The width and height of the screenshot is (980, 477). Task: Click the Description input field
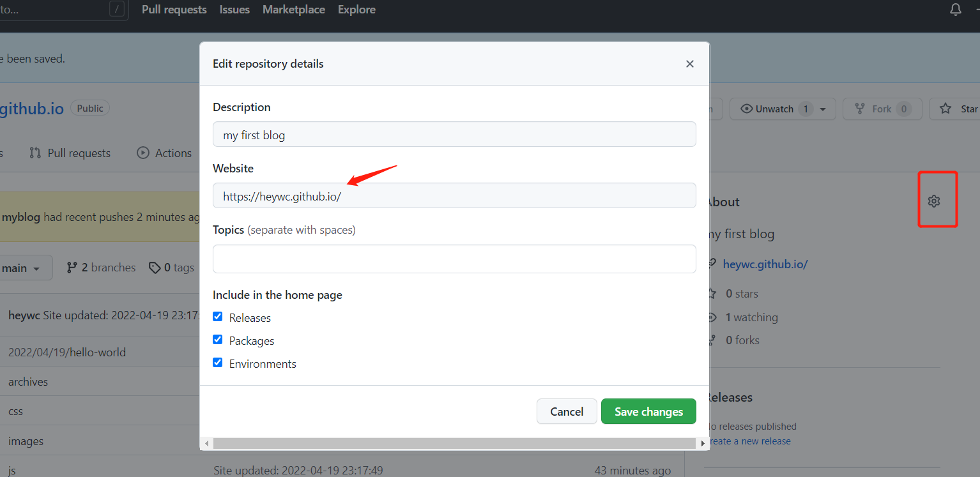(454, 134)
